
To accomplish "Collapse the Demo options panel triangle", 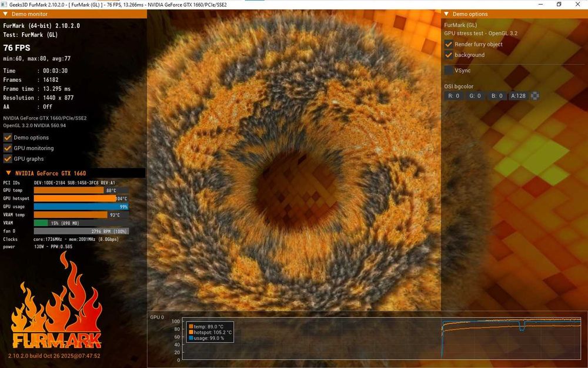I will point(446,14).
